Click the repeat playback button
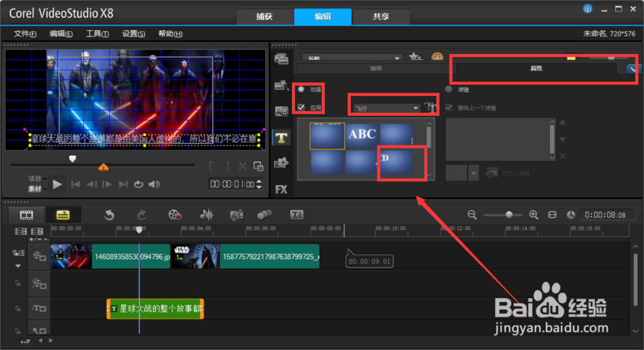The image size is (644, 350). click(138, 184)
